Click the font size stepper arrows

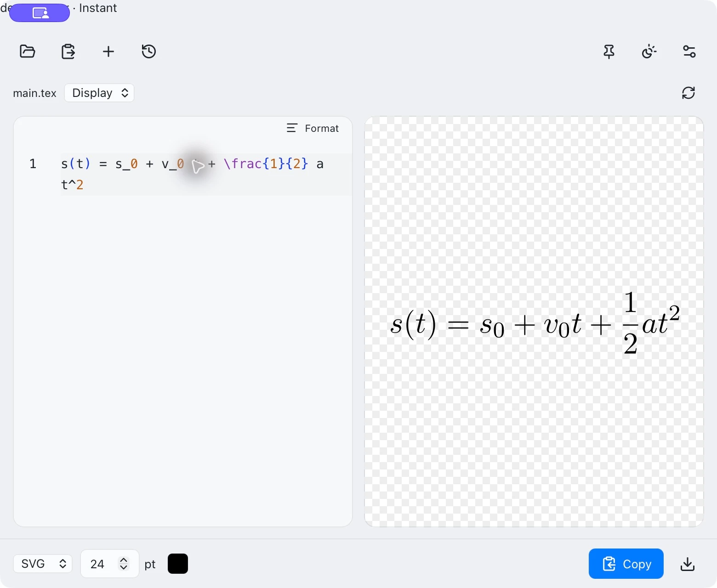(x=124, y=564)
